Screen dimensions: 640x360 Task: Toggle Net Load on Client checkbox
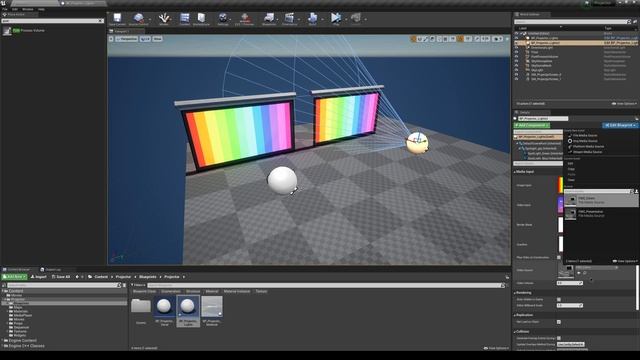(559, 322)
